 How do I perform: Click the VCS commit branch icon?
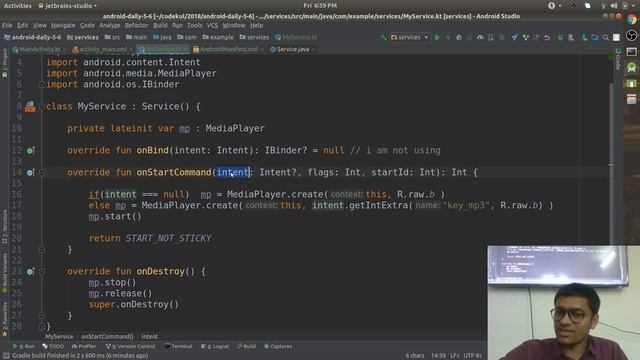[x=526, y=37]
